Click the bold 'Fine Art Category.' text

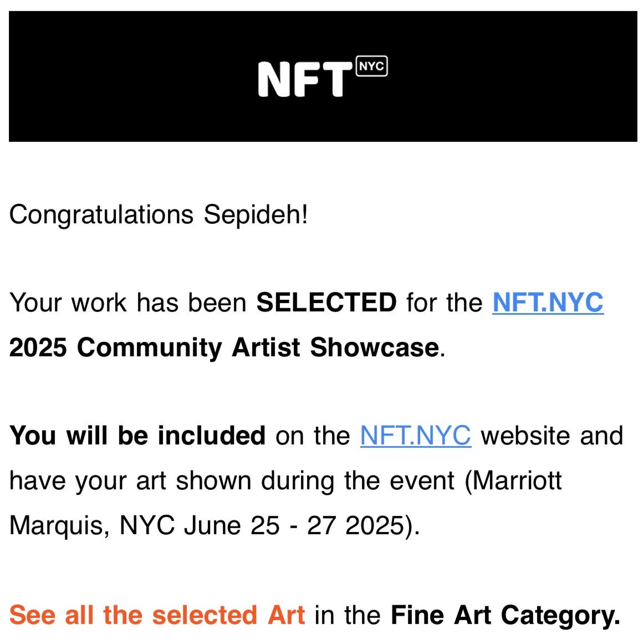[505, 615]
